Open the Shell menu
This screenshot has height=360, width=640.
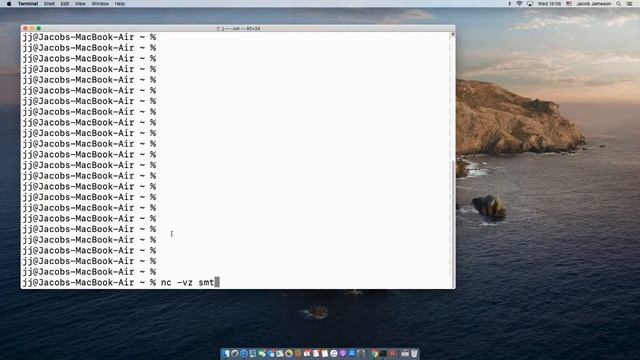tap(49, 4)
